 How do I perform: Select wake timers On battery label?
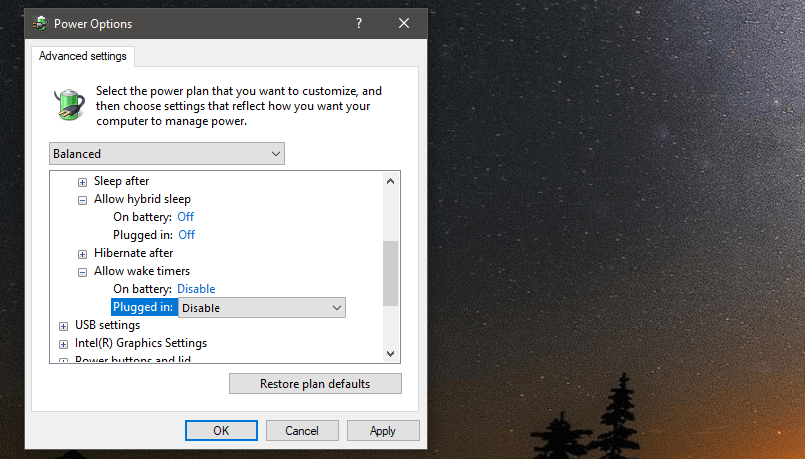[142, 289]
